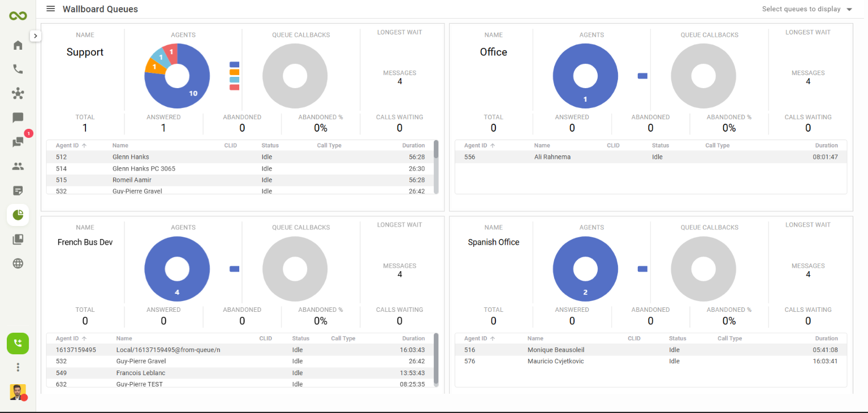
Task: Click the Support agent table scrollbar
Action: pyautogui.click(x=436, y=149)
